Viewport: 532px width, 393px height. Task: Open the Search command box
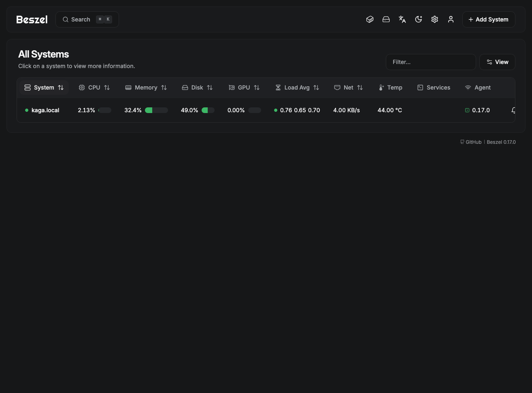point(87,19)
